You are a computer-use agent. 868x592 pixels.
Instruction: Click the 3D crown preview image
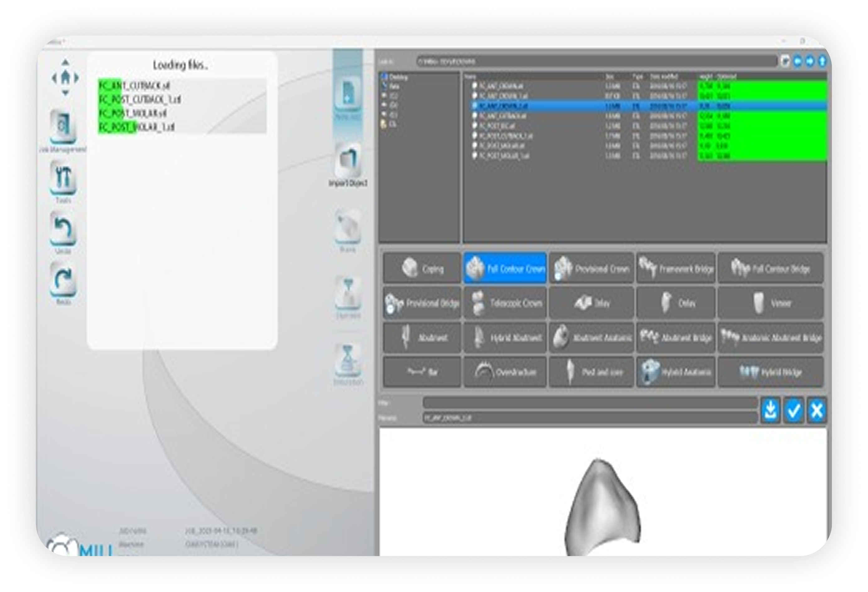pos(602,508)
